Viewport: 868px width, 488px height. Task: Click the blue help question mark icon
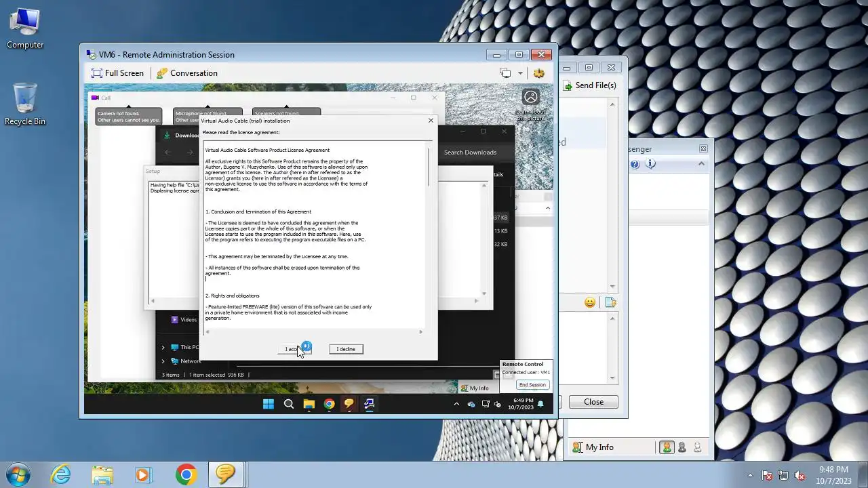635,164
